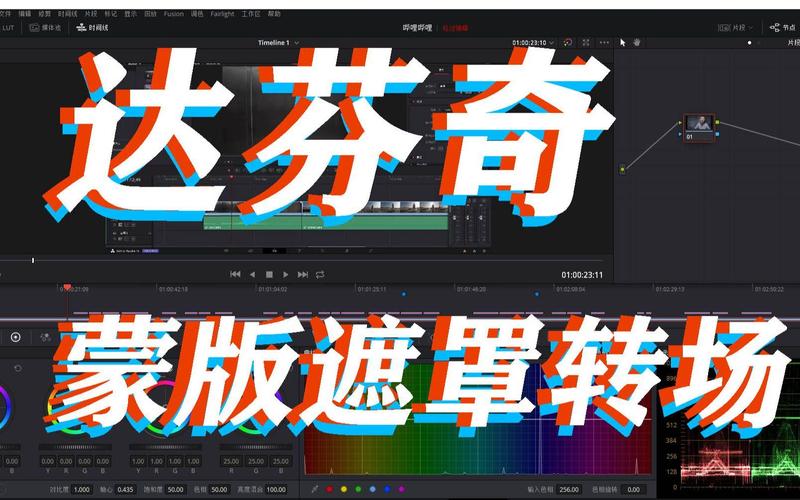Viewport: 800px width, 500px height.
Task: Click the green hue preset dot
Action: pos(358,489)
